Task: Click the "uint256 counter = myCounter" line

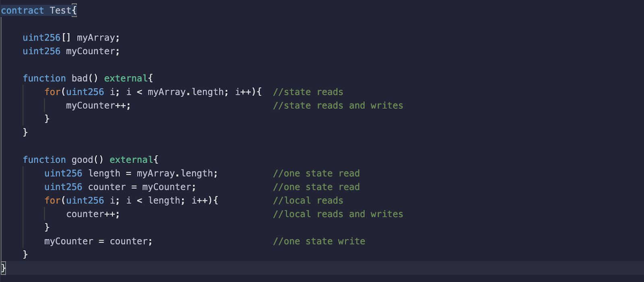Action: [120, 187]
